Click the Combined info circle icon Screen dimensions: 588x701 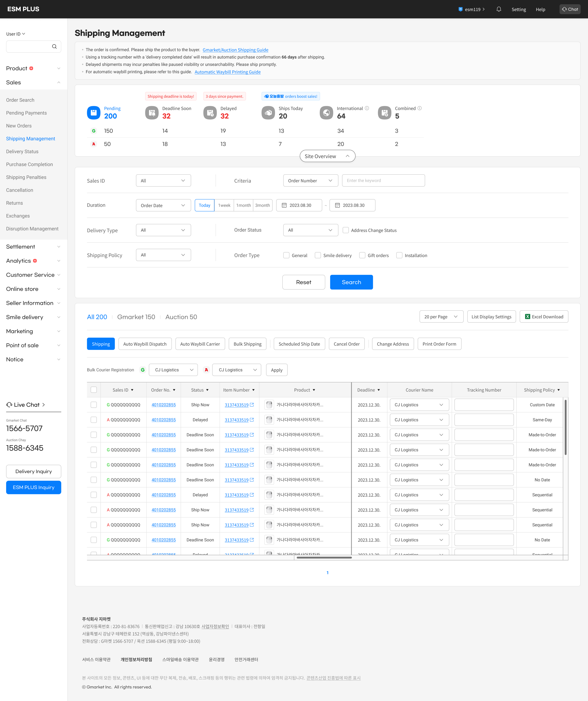pyautogui.click(x=419, y=108)
